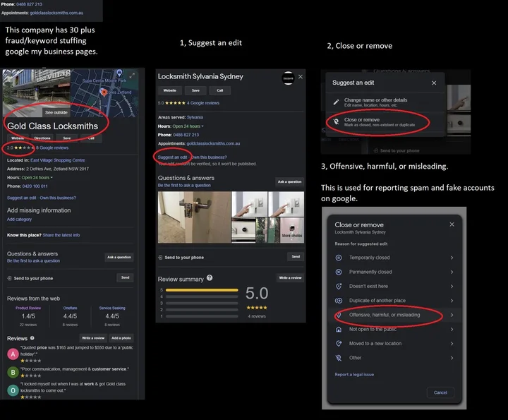Click the Moved to a new location icon

[x=339, y=344]
